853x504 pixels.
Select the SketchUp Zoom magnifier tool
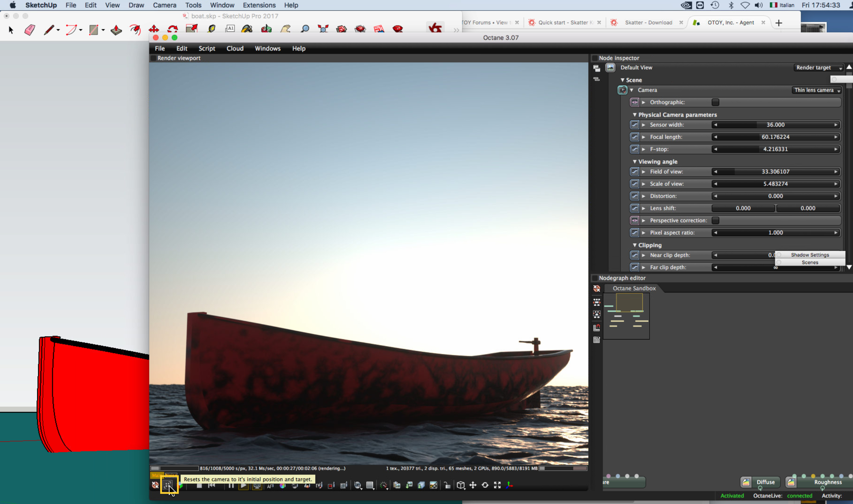305,29
